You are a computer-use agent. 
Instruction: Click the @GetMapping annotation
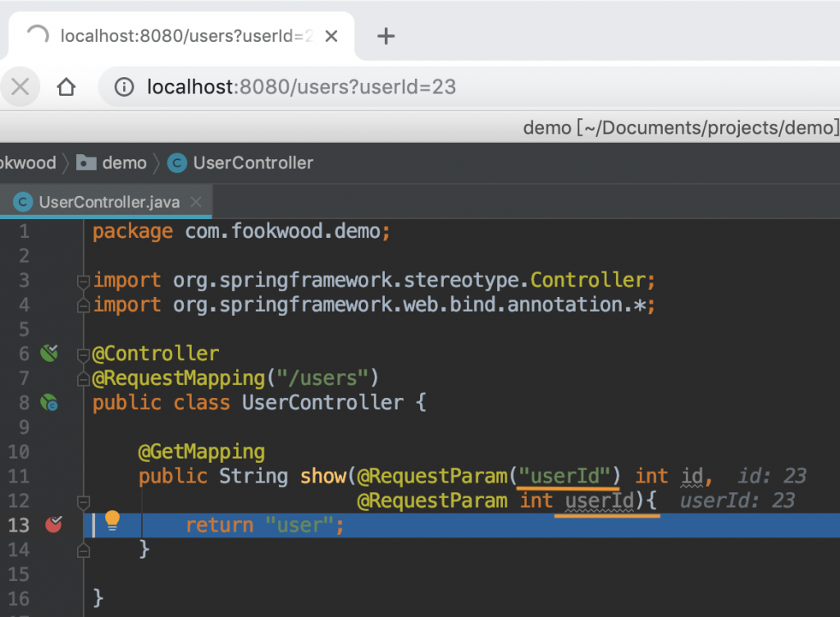pyautogui.click(x=202, y=452)
